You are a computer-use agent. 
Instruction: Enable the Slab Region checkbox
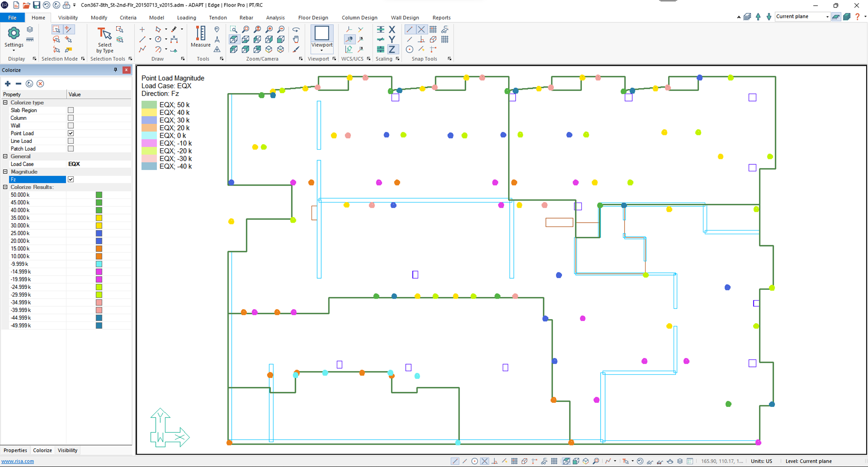(71, 110)
